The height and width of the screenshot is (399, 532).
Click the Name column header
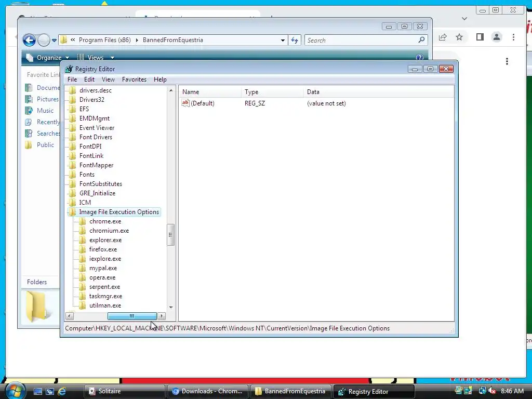[x=210, y=92]
